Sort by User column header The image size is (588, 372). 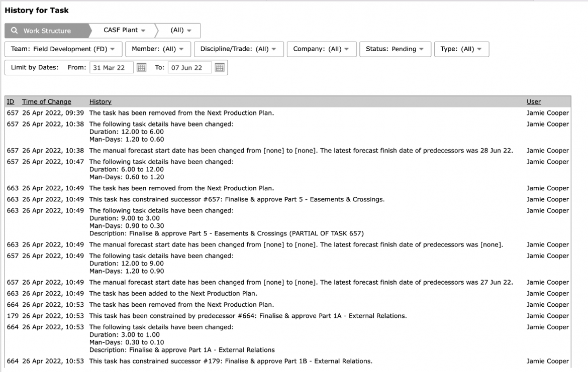tap(534, 101)
